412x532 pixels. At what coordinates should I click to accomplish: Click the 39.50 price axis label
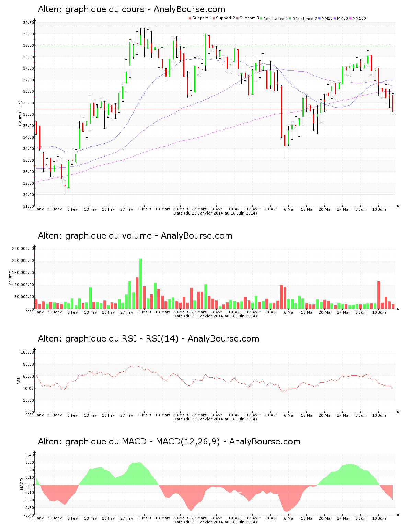click(x=28, y=23)
